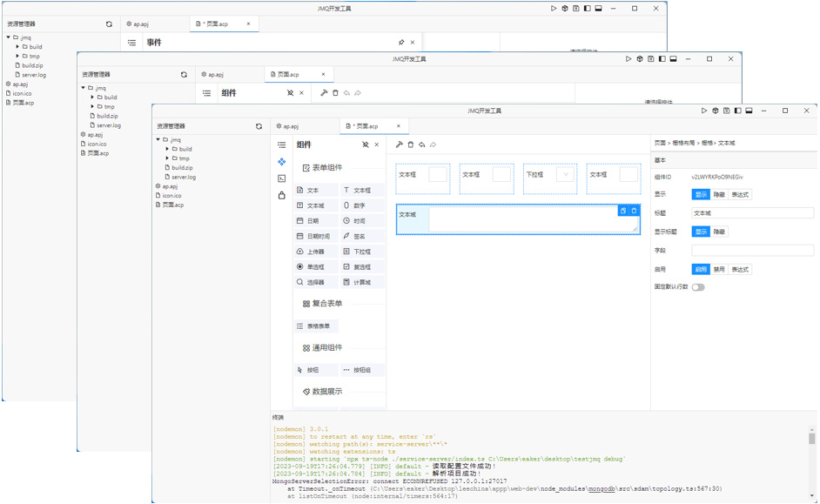Toggle the bottom terminal panel icon in front window

point(749,111)
